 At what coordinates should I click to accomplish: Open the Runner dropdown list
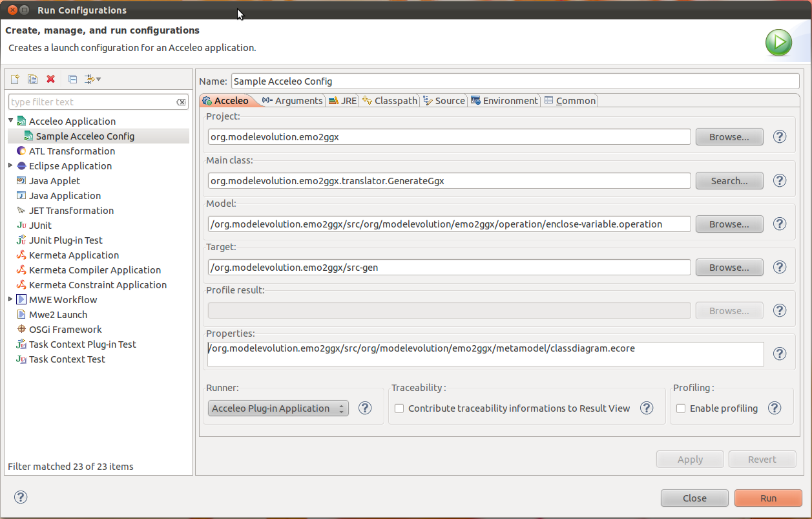[278, 408]
